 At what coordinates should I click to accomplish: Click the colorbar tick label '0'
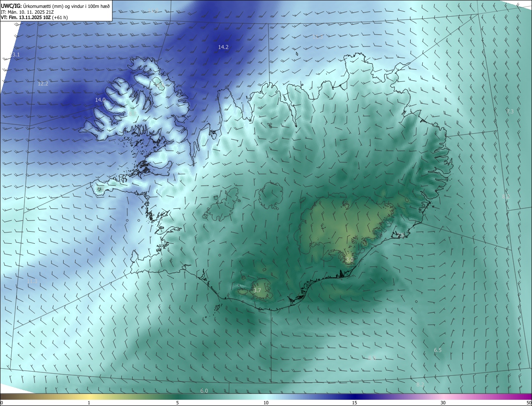click(2, 403)
